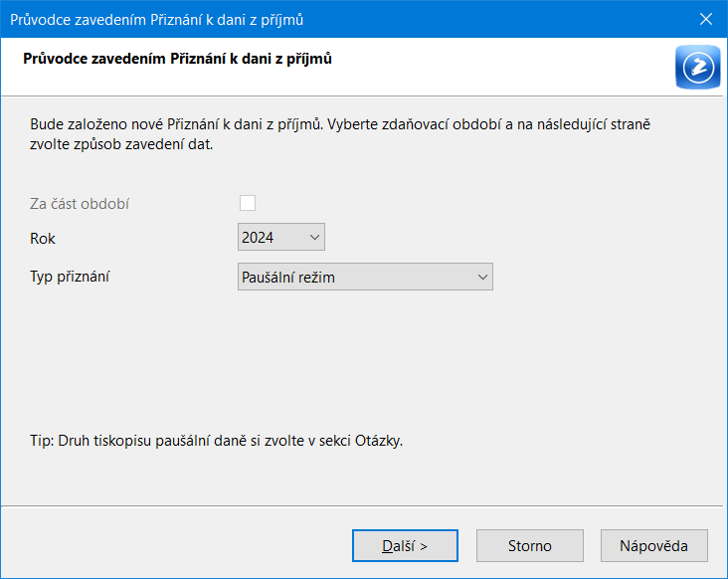Click the chevron arrow beside 2024
This screenshot has height=579, width=728.
pos(314,237)
